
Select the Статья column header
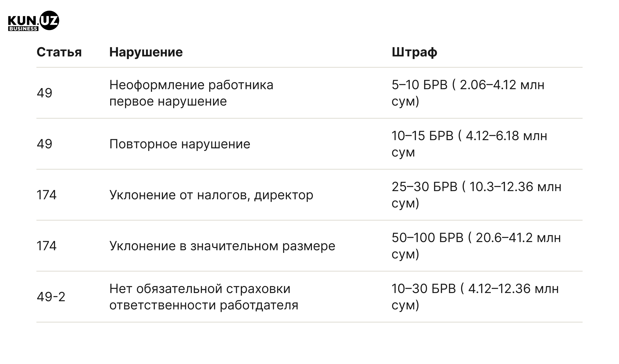click(59, 52)
